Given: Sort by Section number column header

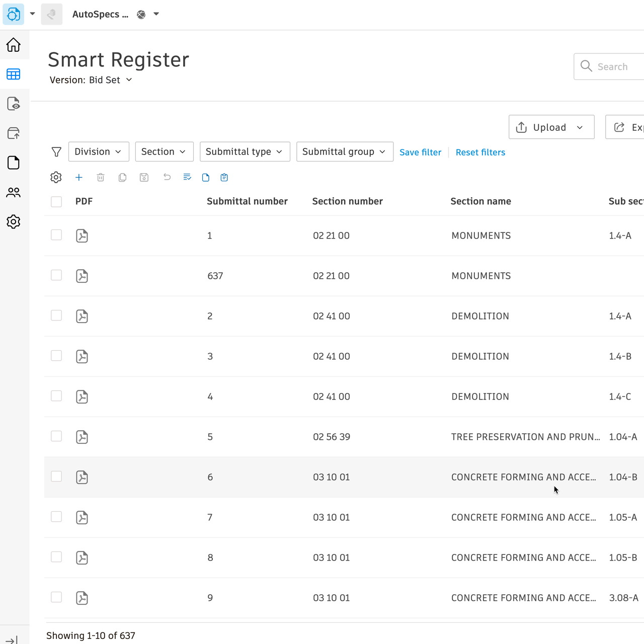Looking at the screenshot, I should (347, 201).
